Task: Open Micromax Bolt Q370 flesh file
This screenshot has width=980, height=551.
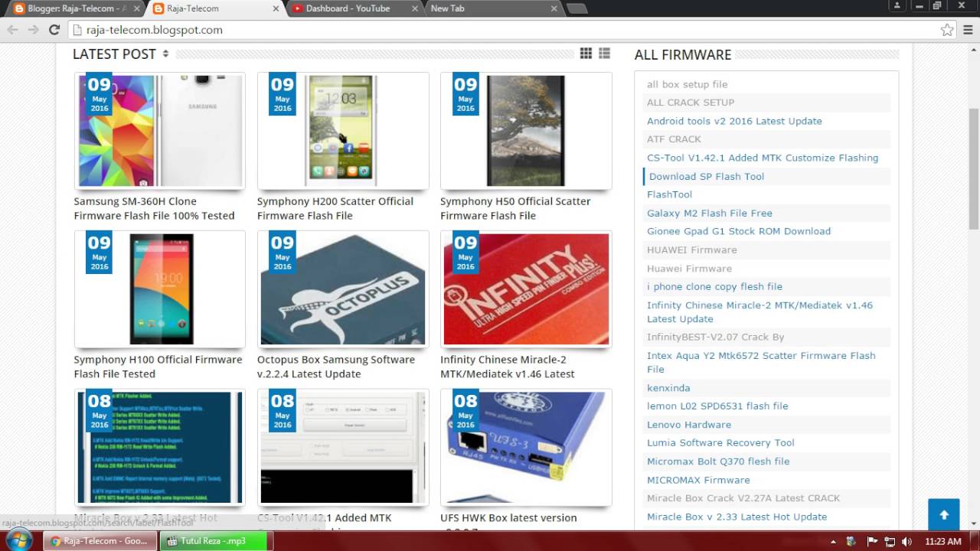Action: (x=718, y=461)
